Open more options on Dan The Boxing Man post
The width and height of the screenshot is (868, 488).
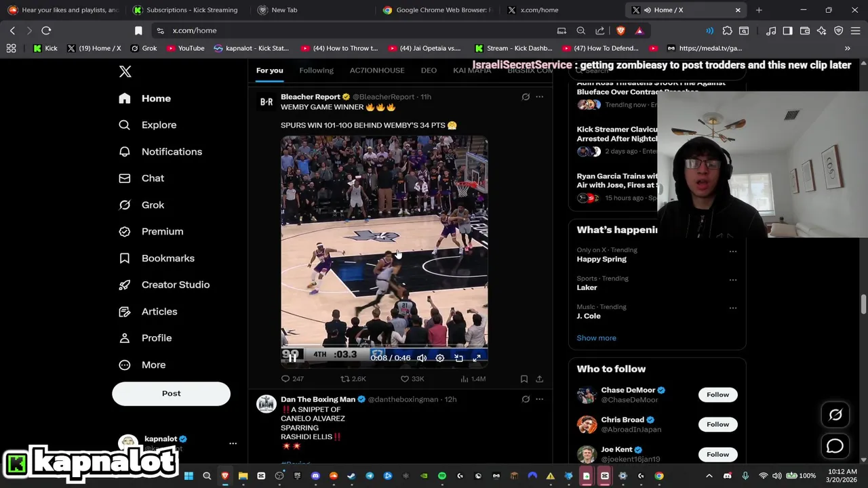point(540,399)
